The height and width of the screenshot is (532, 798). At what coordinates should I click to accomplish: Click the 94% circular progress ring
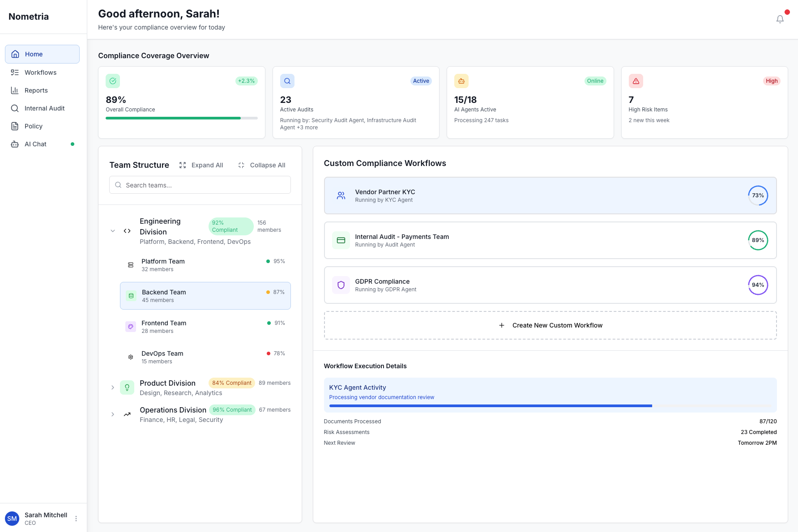(758, 285)
